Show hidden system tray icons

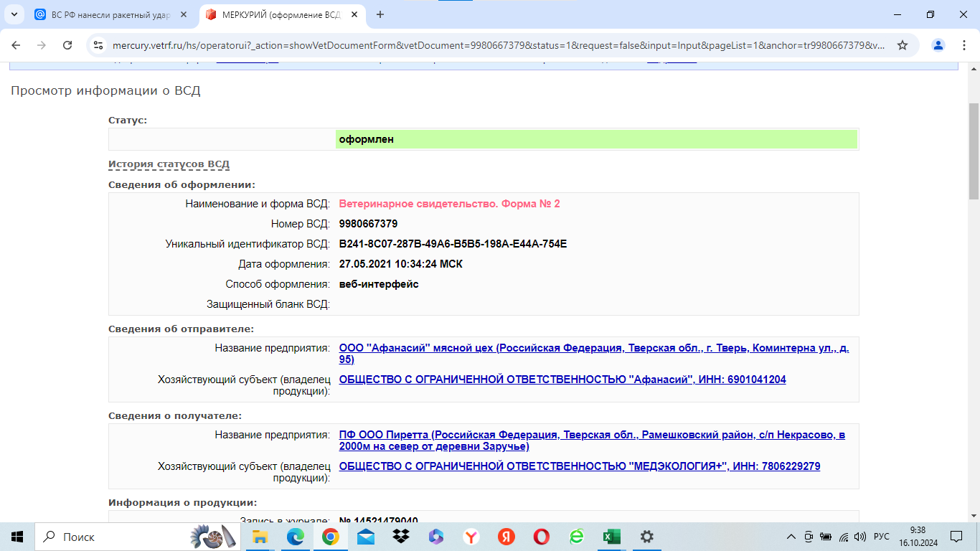[791, 537]
